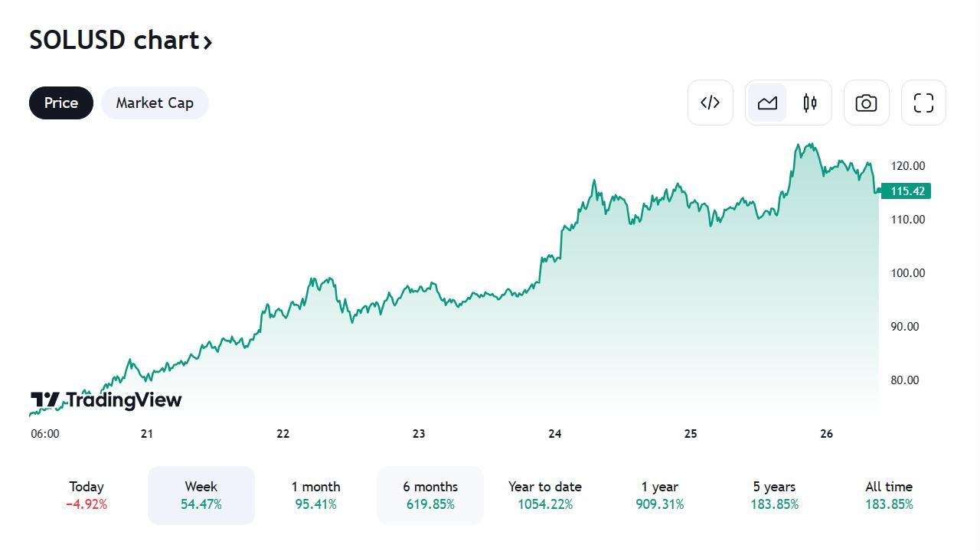This screenshot has width=980, height=551.
Task: Open the SOLUSD chart link
Action: (x=120, y=40)
